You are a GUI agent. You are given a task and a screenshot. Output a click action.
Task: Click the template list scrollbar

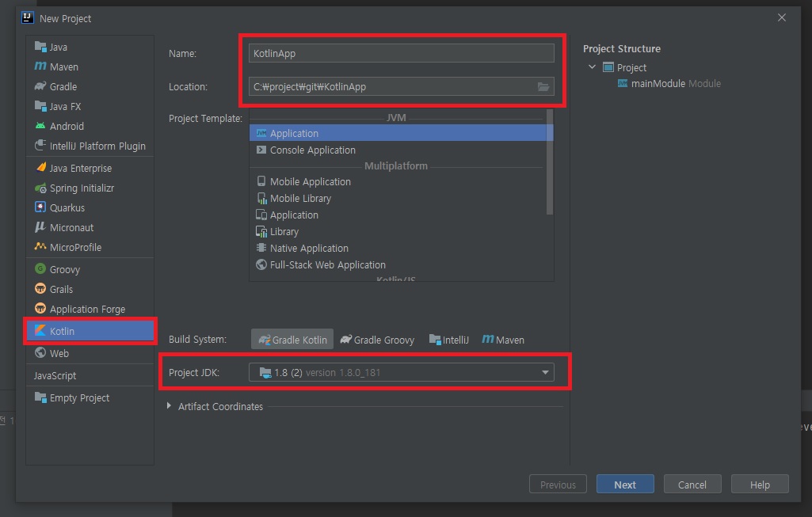[x=550, y=162]
